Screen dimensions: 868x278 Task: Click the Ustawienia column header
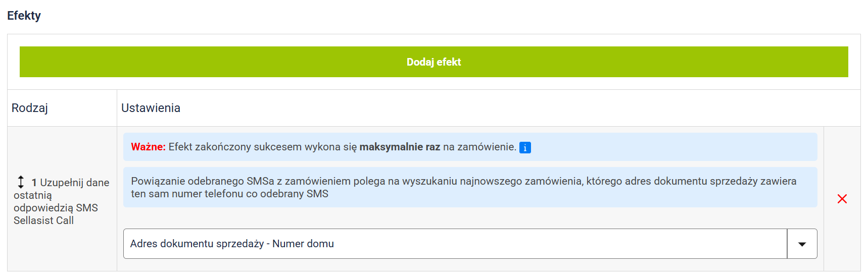pyautogui.click(x=151, y=108)
